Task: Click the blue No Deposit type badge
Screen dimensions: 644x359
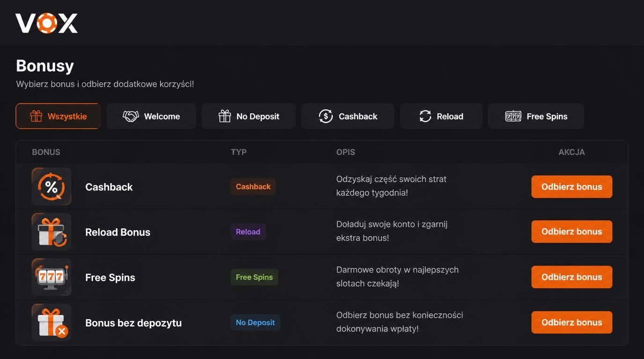Action: [255, 323]
